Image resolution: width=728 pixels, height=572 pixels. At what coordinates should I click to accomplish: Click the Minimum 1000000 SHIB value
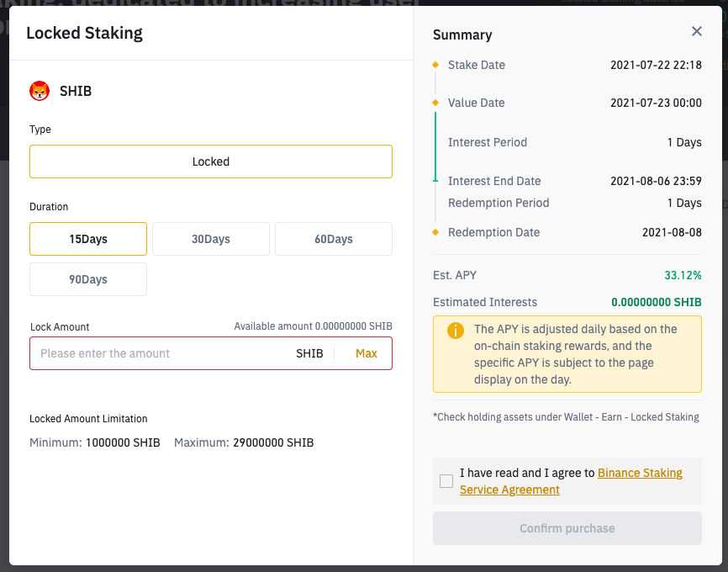pos(123,442)
